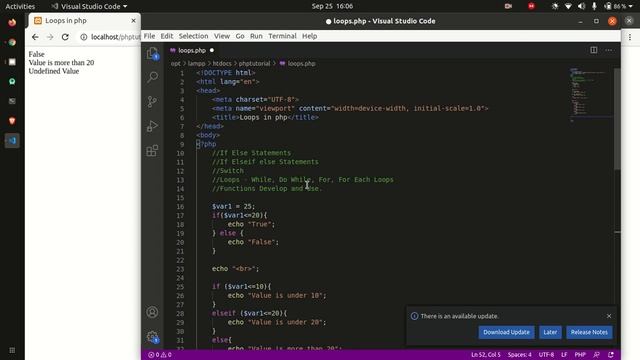Open Activities overview
The height and width of the screenshot is (360, 640).
coord(20,6)
